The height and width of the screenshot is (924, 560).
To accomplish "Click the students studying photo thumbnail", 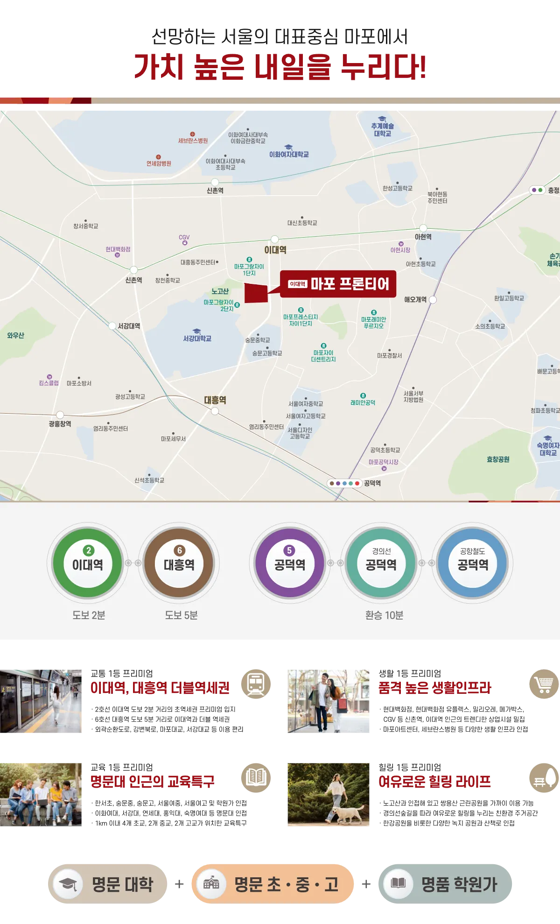I will pyautogui.click(x=41, y=795).
